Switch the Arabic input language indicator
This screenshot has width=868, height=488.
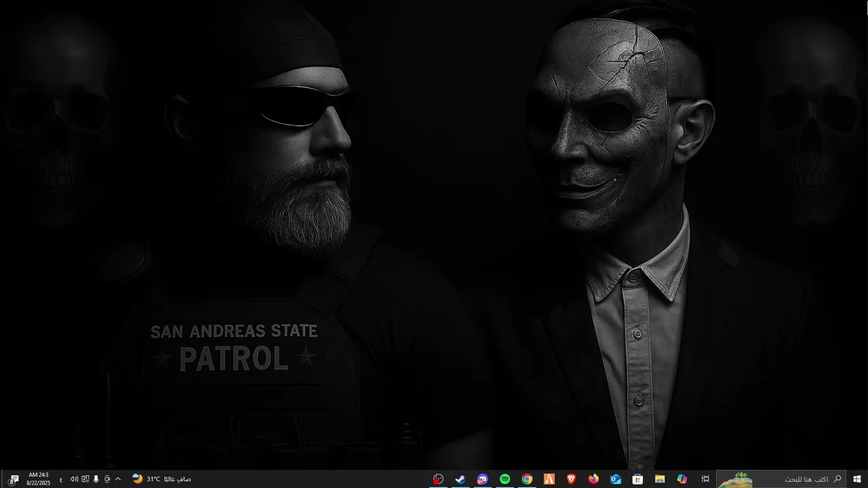coord(60,479)
